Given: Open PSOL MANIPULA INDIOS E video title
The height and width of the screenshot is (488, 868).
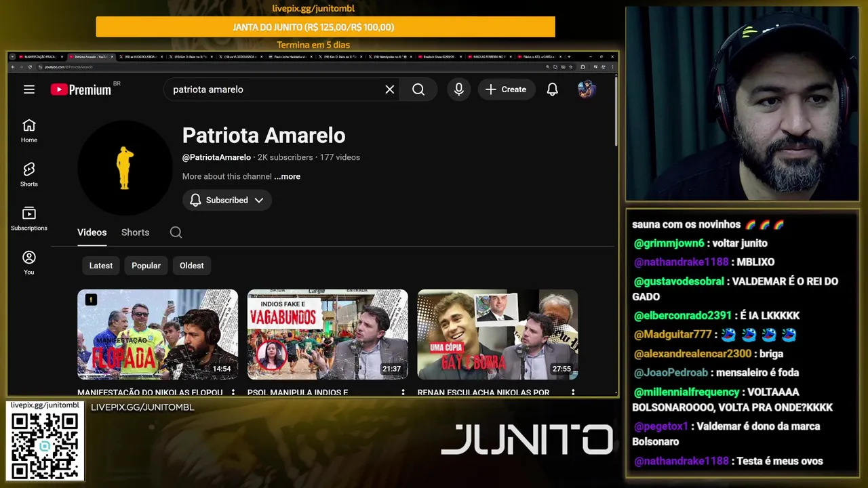Looking at the screenshot, I should [298, 392].
